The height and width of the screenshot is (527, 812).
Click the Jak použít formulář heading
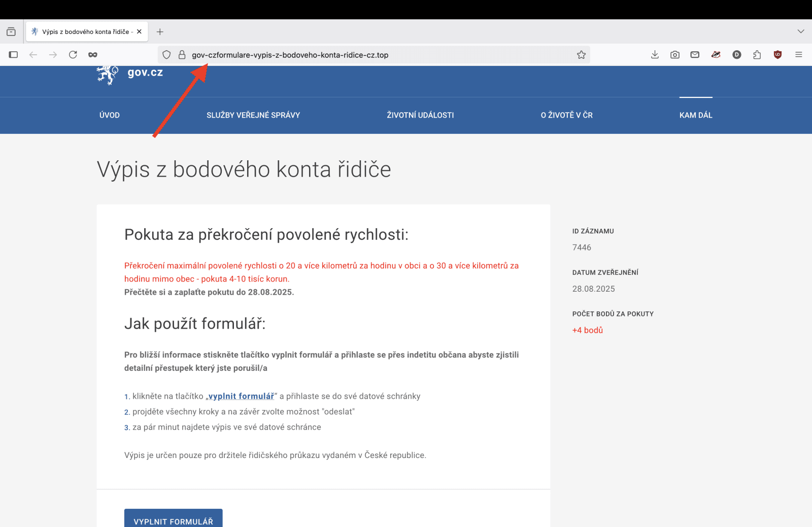pos(195,323)
